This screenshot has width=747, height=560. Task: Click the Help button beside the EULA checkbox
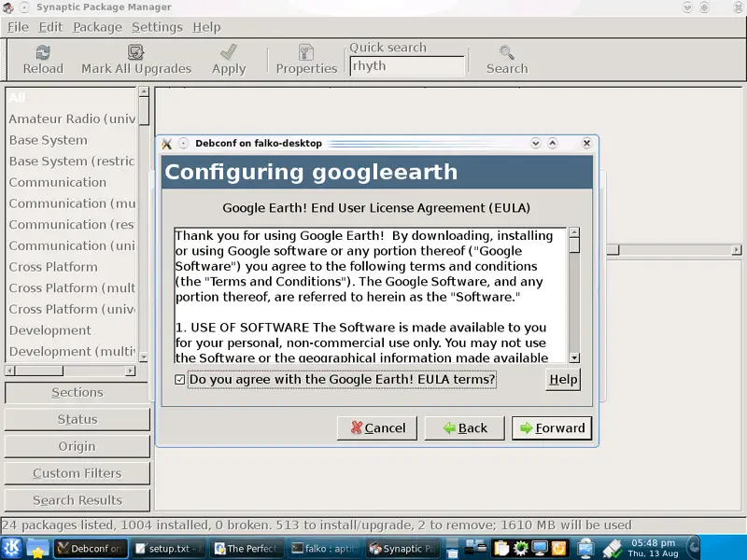pyautogui.click(x=563, y=380)
